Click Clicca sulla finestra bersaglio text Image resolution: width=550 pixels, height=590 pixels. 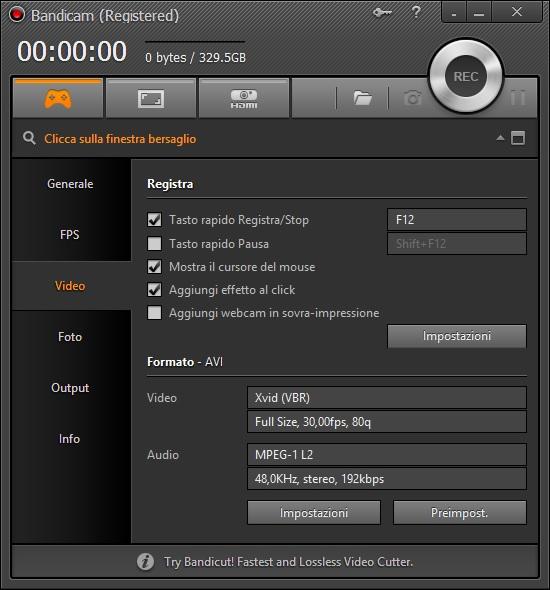(x=120, y=139)
